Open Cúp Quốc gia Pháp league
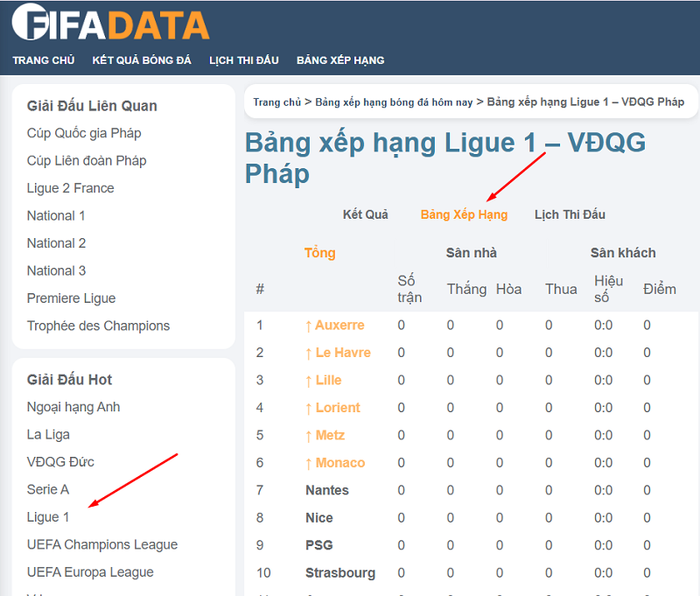700x596 pixels. pos(84,133)
